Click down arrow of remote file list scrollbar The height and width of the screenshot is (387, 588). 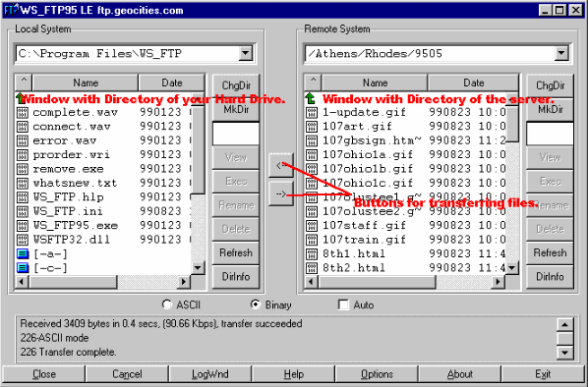click(x=512, y=267)
